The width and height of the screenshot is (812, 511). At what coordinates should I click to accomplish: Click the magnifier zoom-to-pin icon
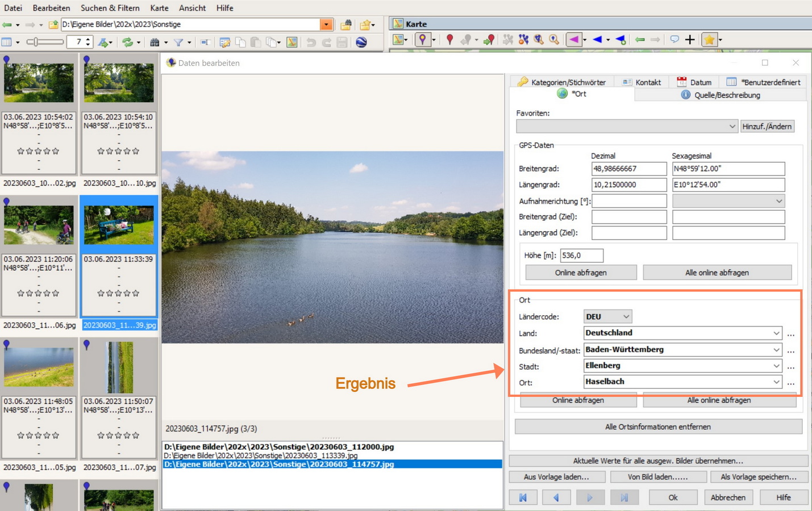(x=538, y=39)
